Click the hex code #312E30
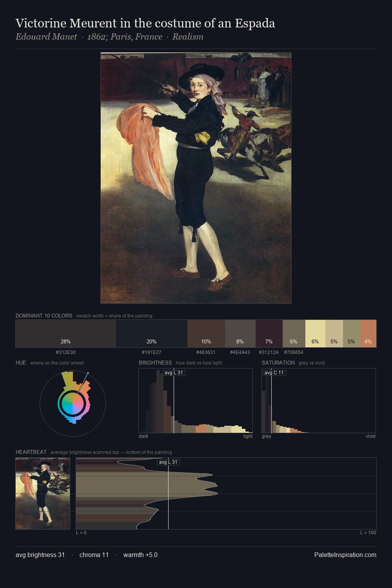This screenshot has width=392, height=588. pyautogui.click(x=66, y=352)
